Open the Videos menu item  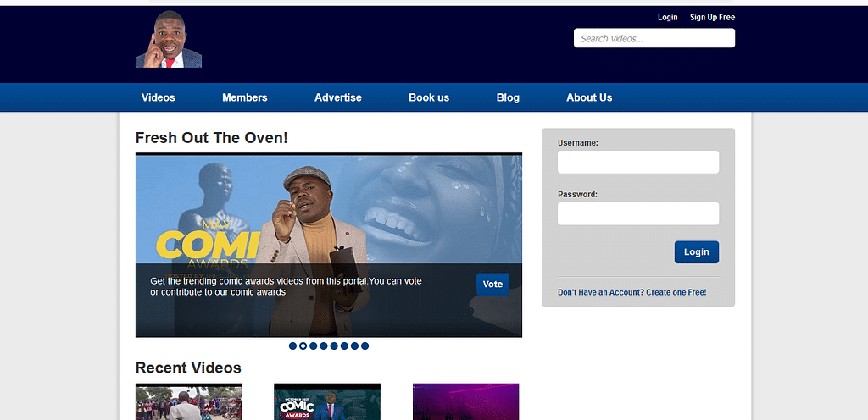tap(159, 97)
